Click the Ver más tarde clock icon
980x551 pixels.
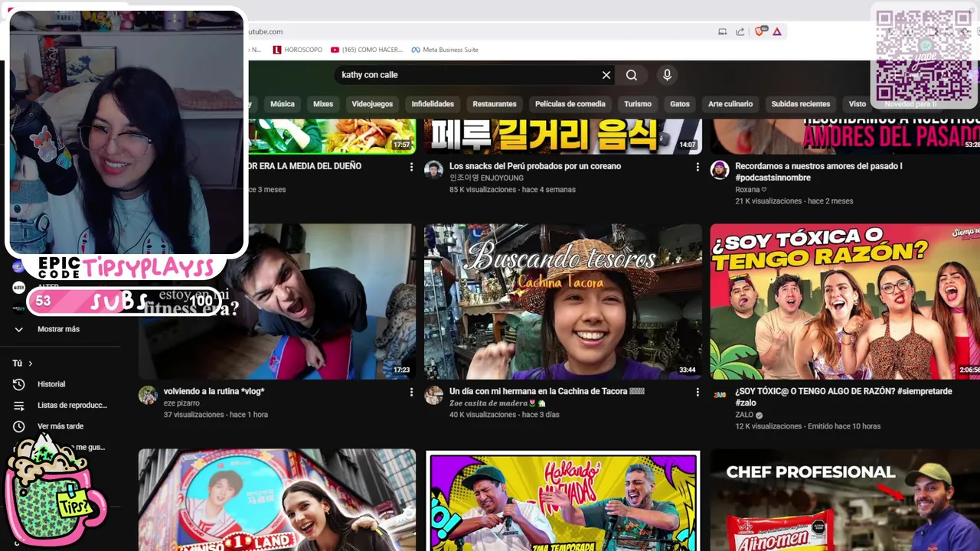click(19, 426)
